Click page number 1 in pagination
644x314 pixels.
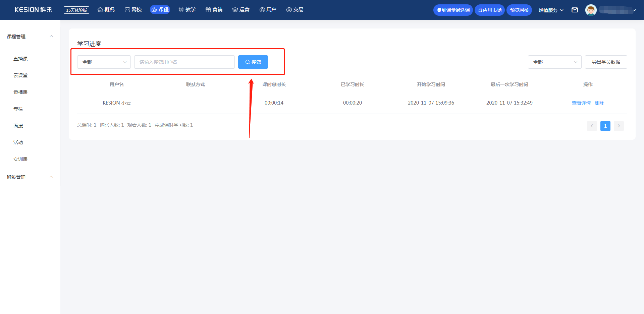click(x=605, y=126)
